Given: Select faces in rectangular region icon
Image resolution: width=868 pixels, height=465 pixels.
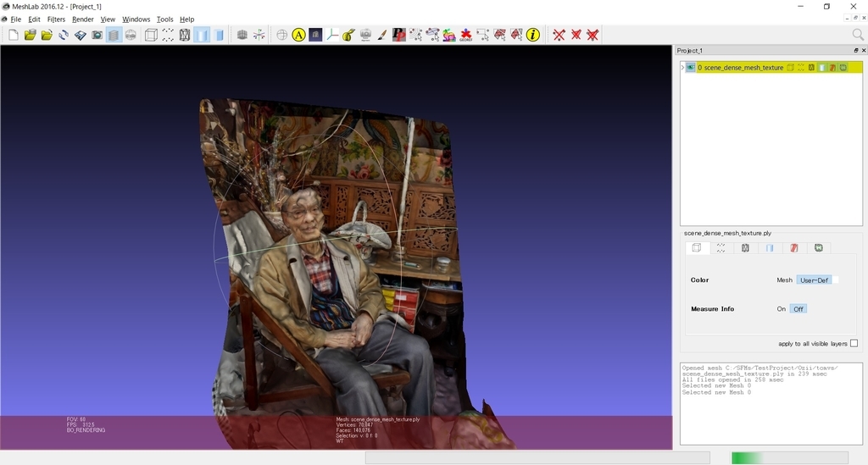Looking at the screenshot, I should [x=499, y=35].
